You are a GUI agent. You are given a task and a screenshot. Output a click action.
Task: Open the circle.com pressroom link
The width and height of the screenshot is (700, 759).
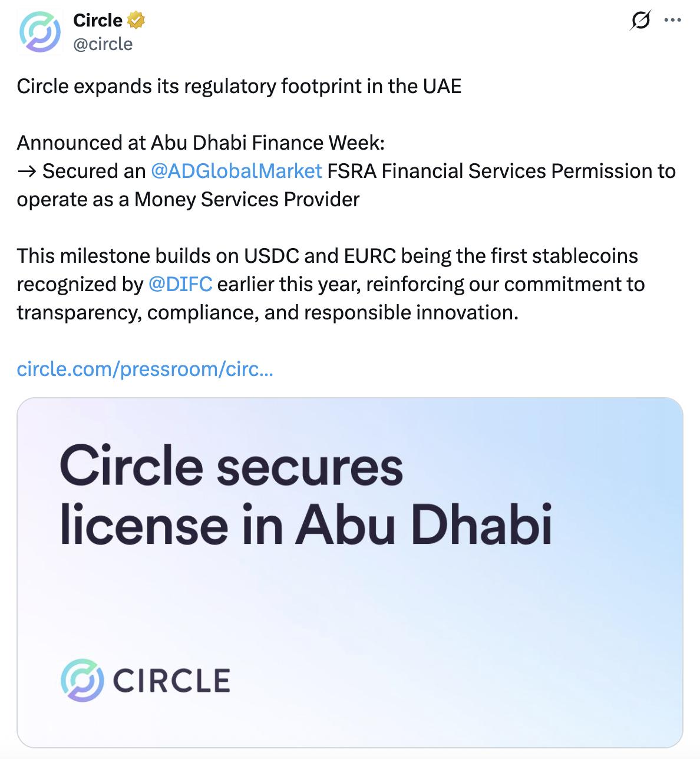[x=145, y=369]
